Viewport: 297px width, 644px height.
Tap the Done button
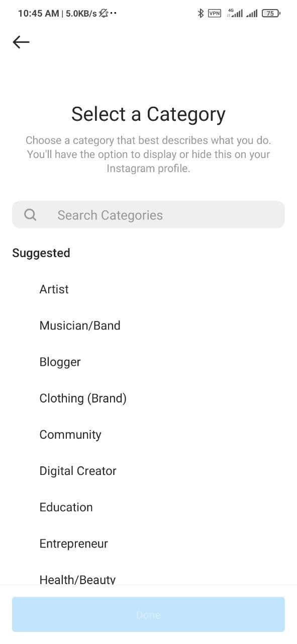pyautogui.click(x=148, y=614)
